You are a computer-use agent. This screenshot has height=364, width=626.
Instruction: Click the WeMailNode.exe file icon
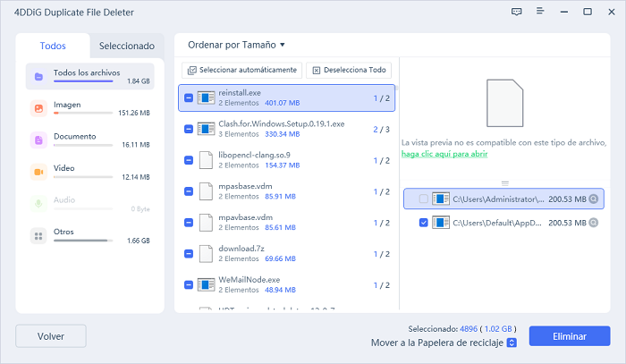[207, 284]
